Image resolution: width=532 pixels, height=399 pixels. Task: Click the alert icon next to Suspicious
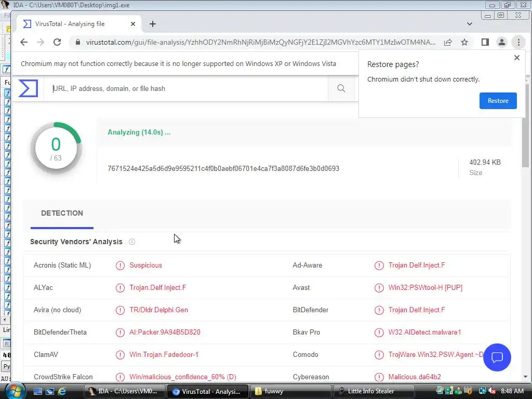(120, 265)
